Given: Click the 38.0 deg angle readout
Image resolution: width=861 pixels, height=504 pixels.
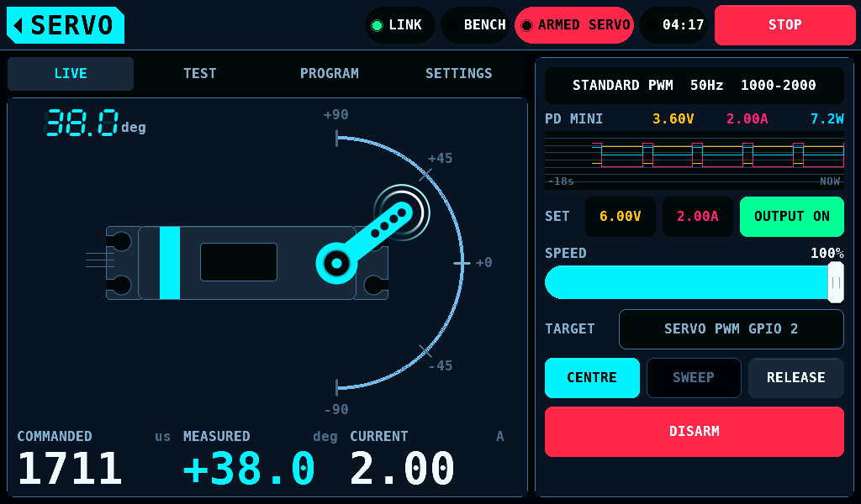Looking at the screenshot, I should pyautogui.click(x=95, y=123).
